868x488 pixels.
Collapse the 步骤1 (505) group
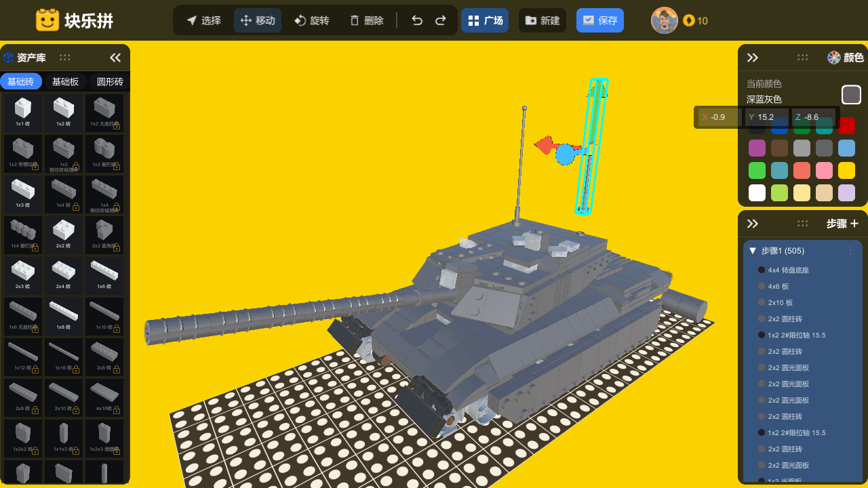coord(753,251)
